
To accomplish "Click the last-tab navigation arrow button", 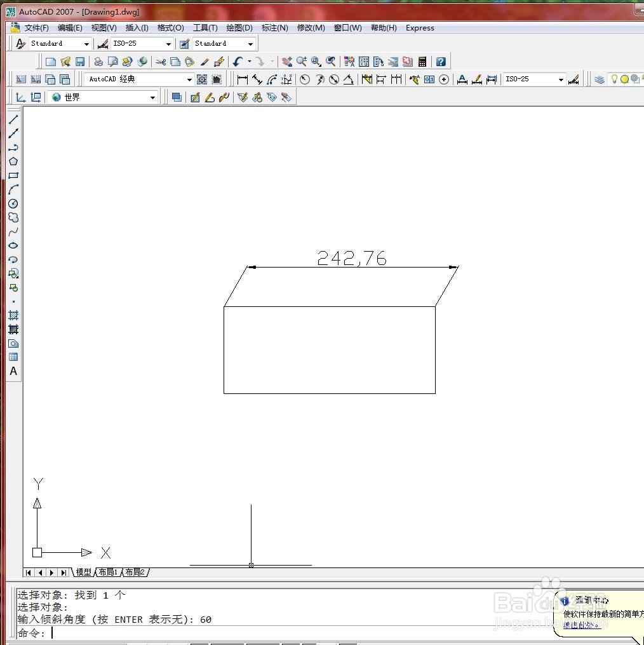I will (x=64, y=573).
